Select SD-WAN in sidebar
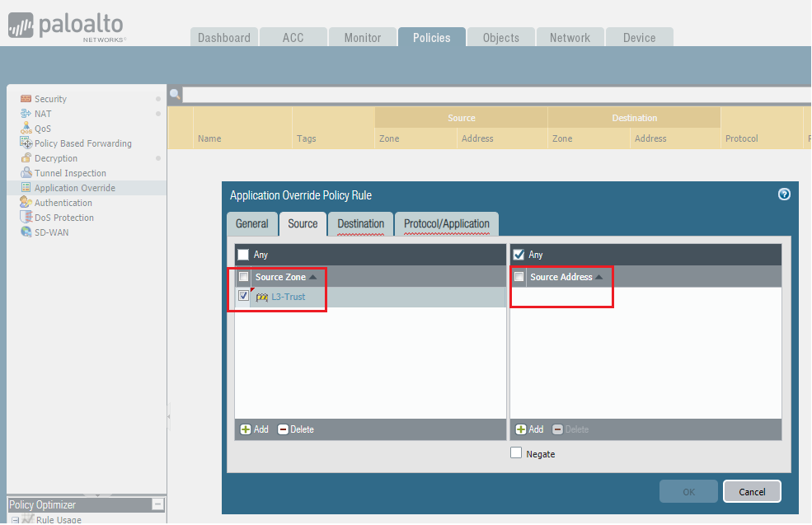Viewport: 812px width, 525px height. tap(52, 232)
